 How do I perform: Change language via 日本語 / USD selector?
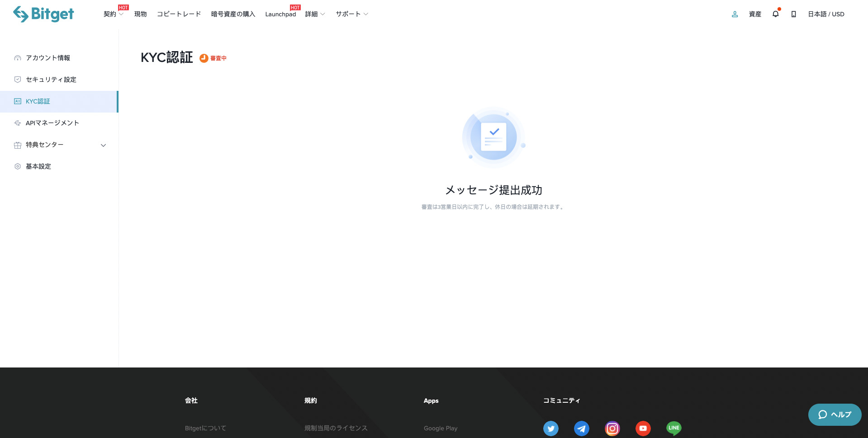tap(826, 14)
